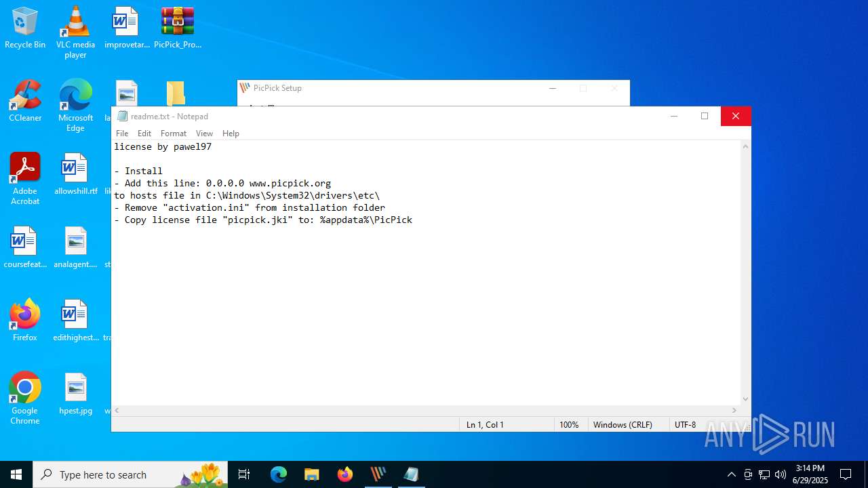Click scroll-left arrow in Notepad
868x488 pixels.
click(x=117, y=410)
